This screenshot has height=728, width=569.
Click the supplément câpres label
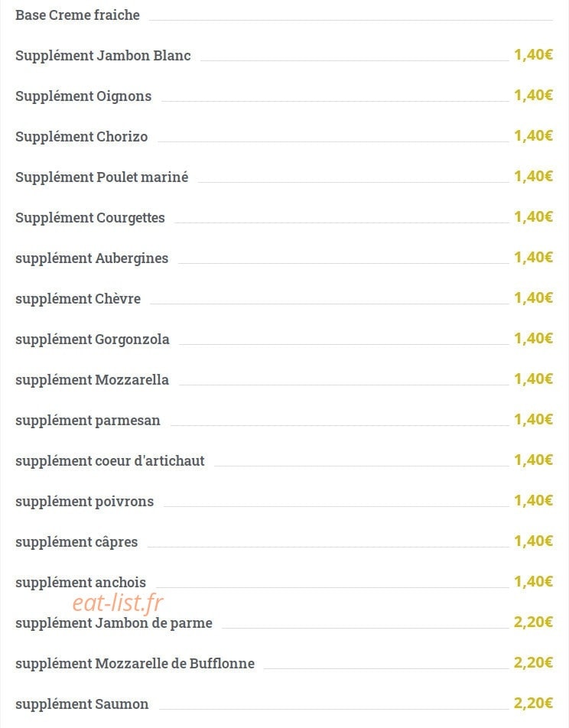pyautogui.click(x=76, y=542)
